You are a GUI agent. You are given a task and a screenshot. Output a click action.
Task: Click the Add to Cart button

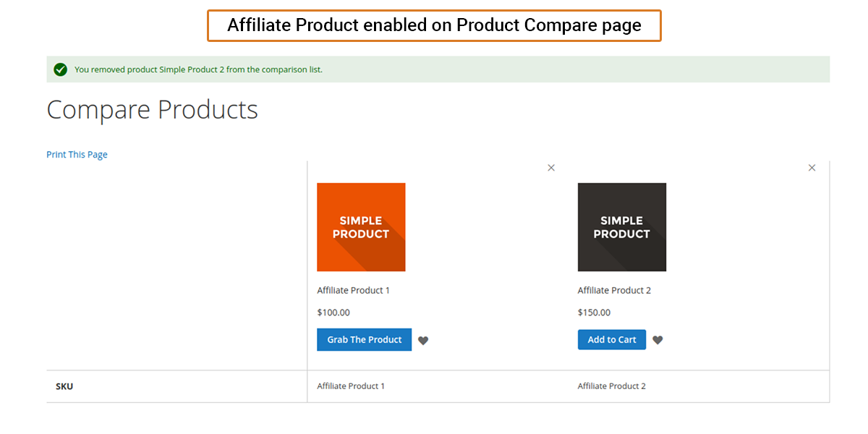point(611,340)
